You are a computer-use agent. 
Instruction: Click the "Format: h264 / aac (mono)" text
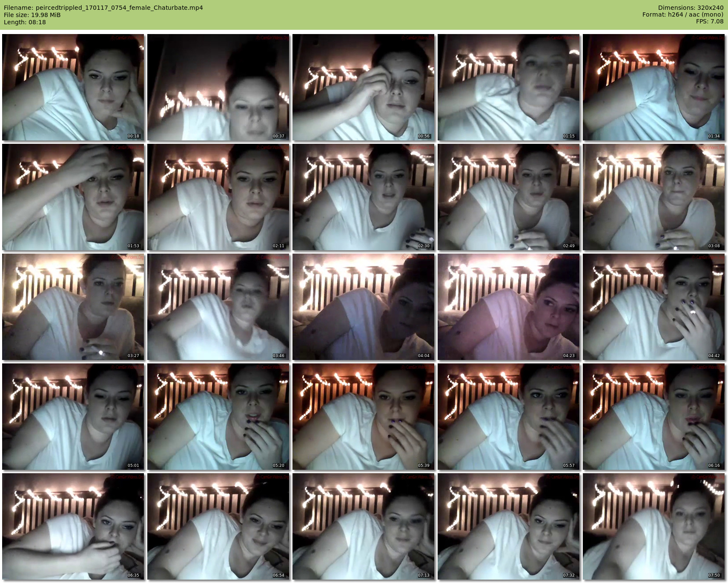pos(683,15)
